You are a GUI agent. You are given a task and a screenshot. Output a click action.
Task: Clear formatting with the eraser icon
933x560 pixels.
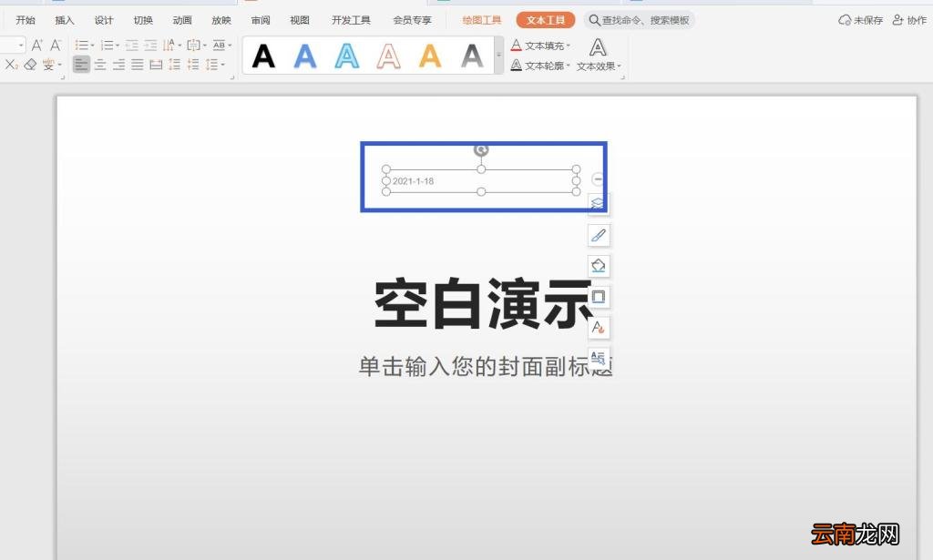[30, 65]
